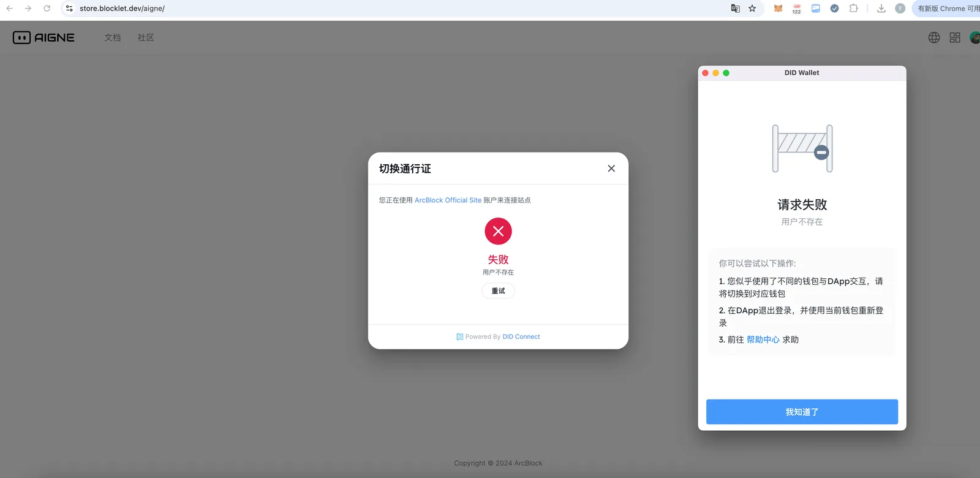Viewport: 980px width, 478px height.
Task: Open the language globe switcher
Action: 934,37
